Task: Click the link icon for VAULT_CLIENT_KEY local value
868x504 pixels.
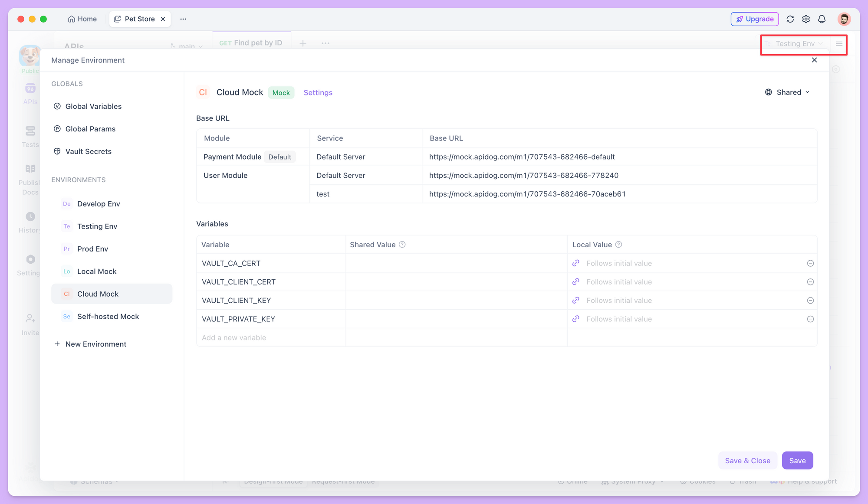Action: (576, 301)
